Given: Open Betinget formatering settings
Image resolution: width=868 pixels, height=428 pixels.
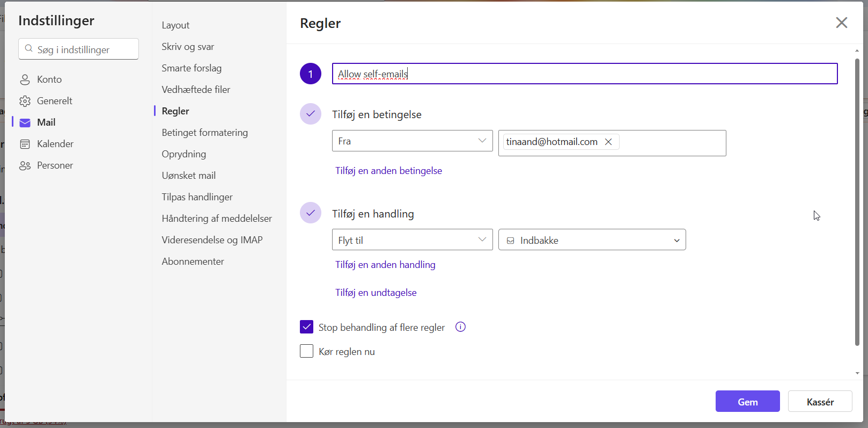Looking at the screenshot, I should click(x=205, y=133).
